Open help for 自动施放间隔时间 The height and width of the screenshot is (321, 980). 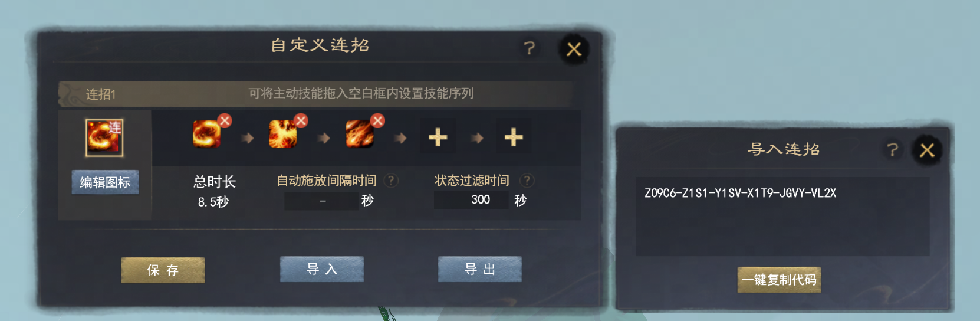pyautogui.click(x=391, y=181)
